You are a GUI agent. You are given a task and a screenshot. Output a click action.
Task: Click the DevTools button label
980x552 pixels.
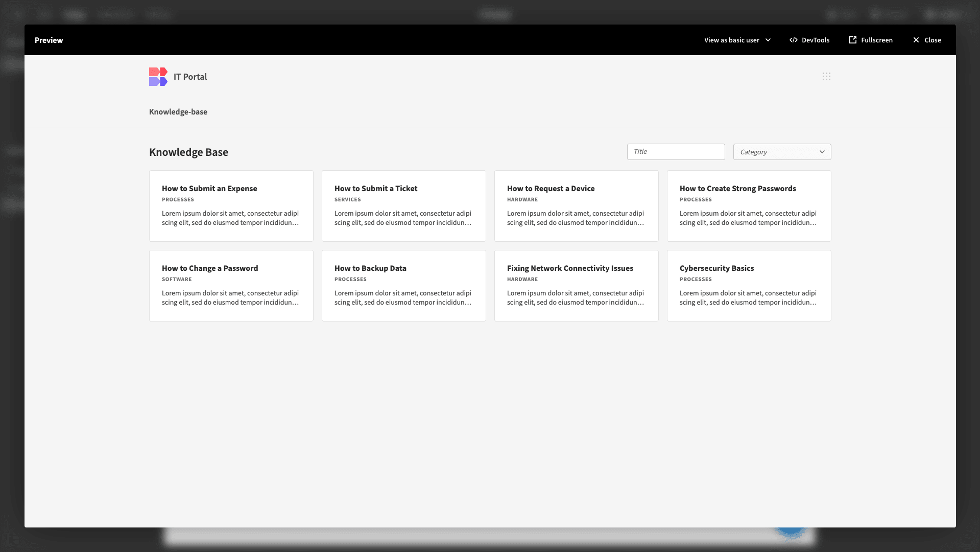point(816,40)
